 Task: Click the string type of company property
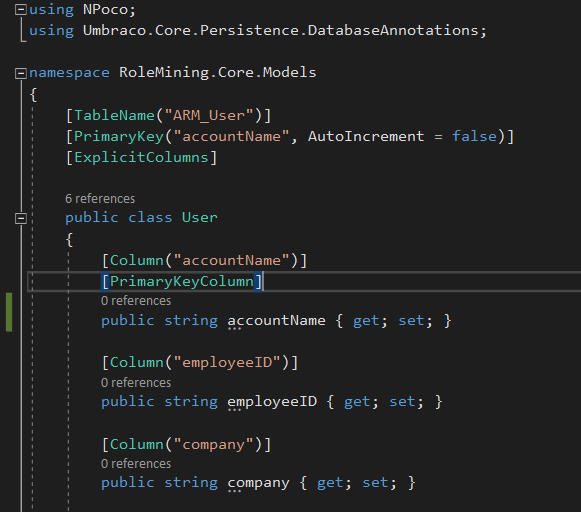coord(191,483)
